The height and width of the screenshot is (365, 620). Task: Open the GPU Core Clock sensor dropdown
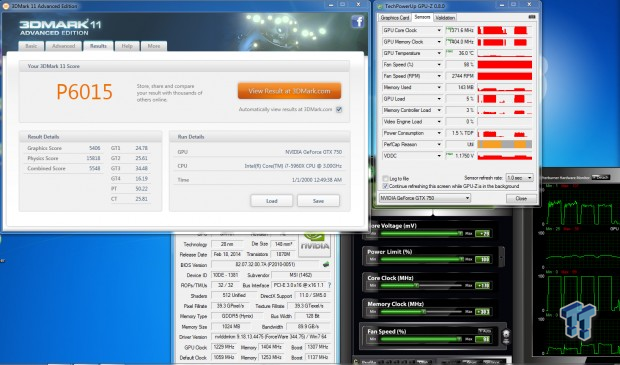[x=439, y=30]
